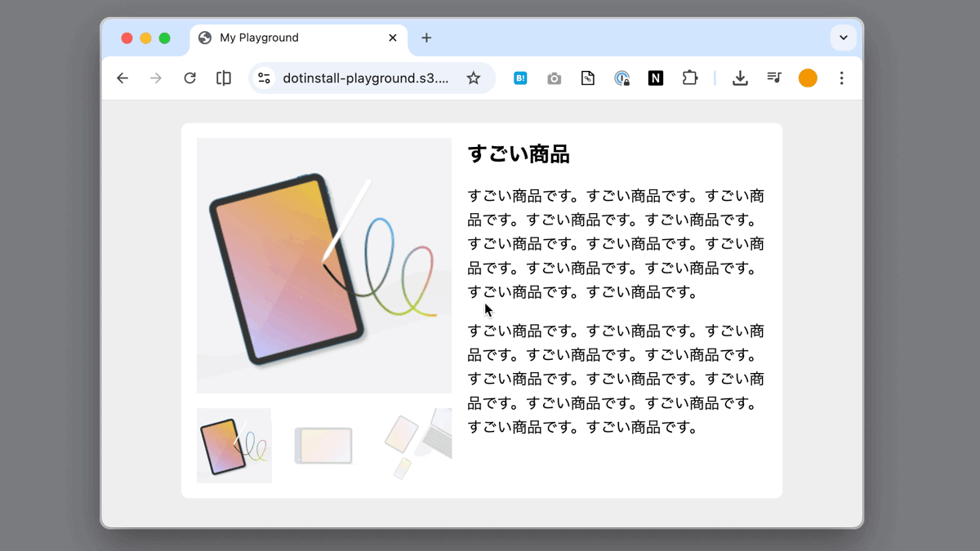The image size is (980, 551).
Task: Open a new tab with plus button
Action: coord(426,38)
